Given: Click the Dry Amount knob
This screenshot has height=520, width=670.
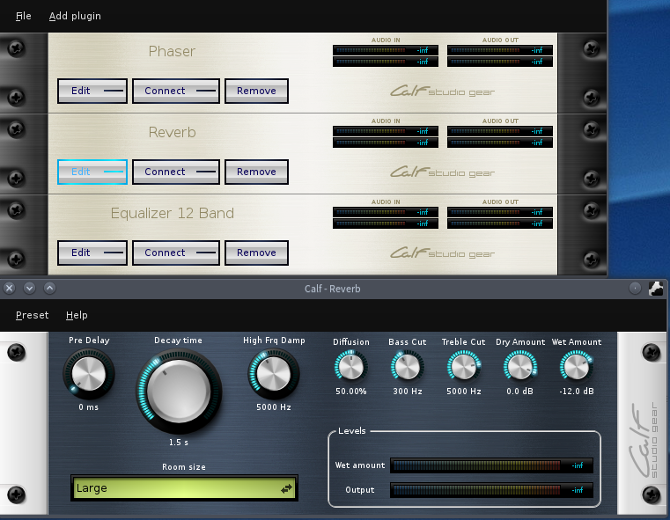Looking at the screenshot, I should click(520, 367).
